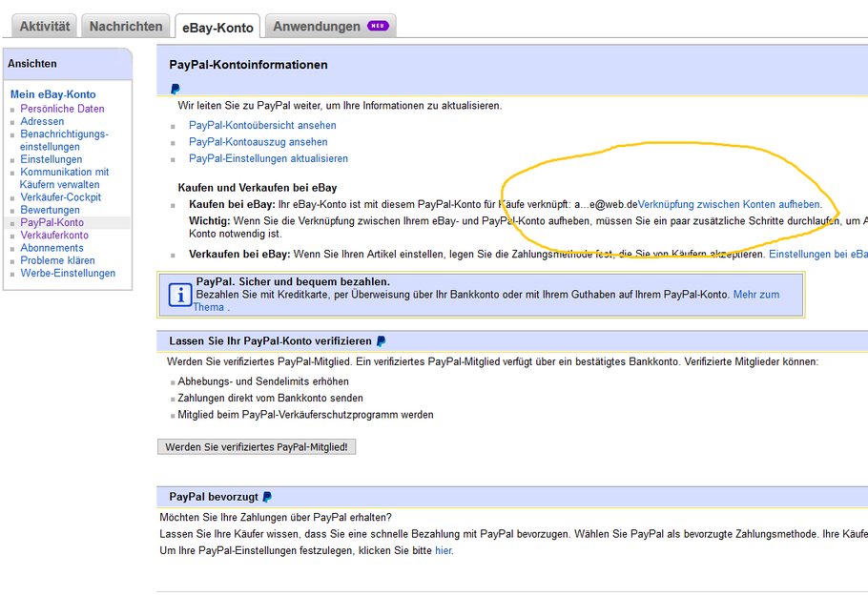Select the eBay-Konto tab
This screenshot has height=596, width=868.
(217, 27)
